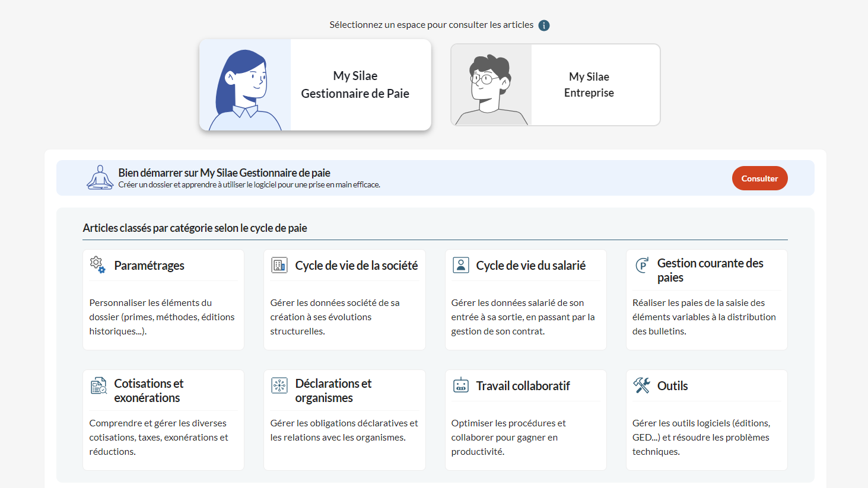Click the person icon beside Cycle de vie du salarié
This screenshot has width=868, height=488.
460,265
